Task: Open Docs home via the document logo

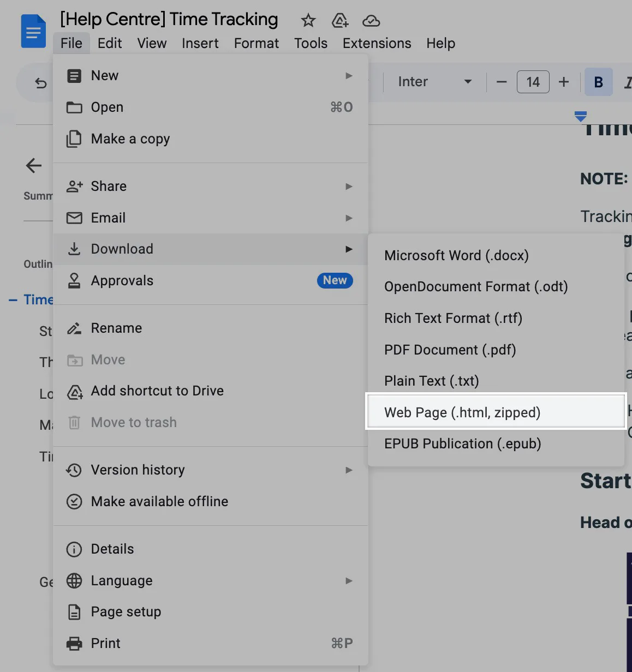Action: (x=33, y=31)
